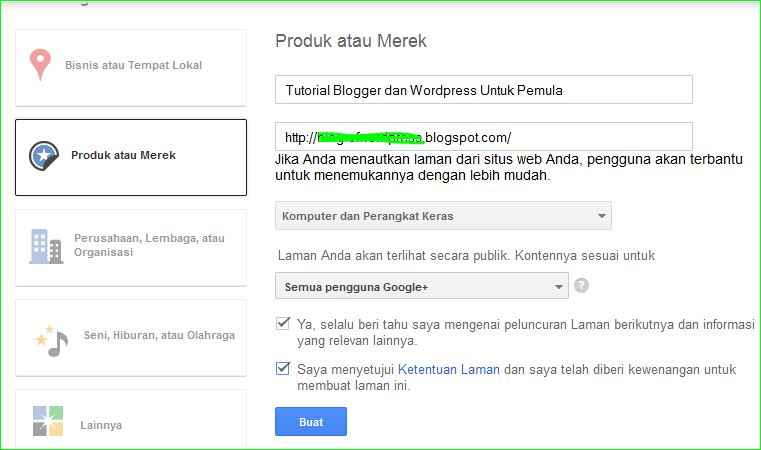This screenshot has height=450, width=761.
Task: Click the office buildings icon
Action: 46,247
